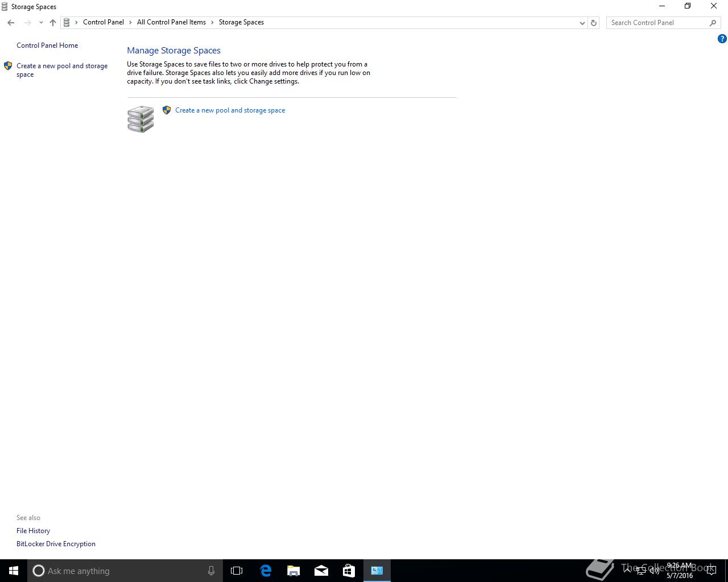This screenshot has width=728, height=582.
Task: Go up one level with Up arrow
Action: point(53,23)
